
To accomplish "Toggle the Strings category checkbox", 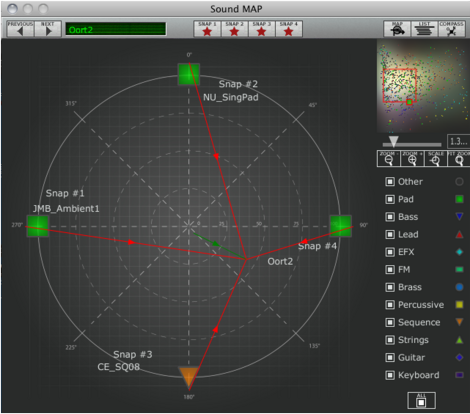I will coord(390,340).
